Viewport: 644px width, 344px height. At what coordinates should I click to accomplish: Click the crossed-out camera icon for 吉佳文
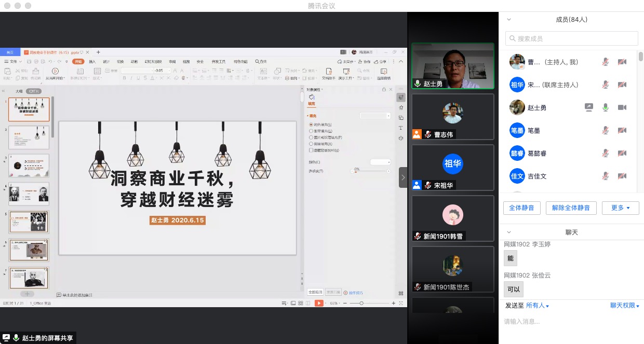click(x=622, y=176)
